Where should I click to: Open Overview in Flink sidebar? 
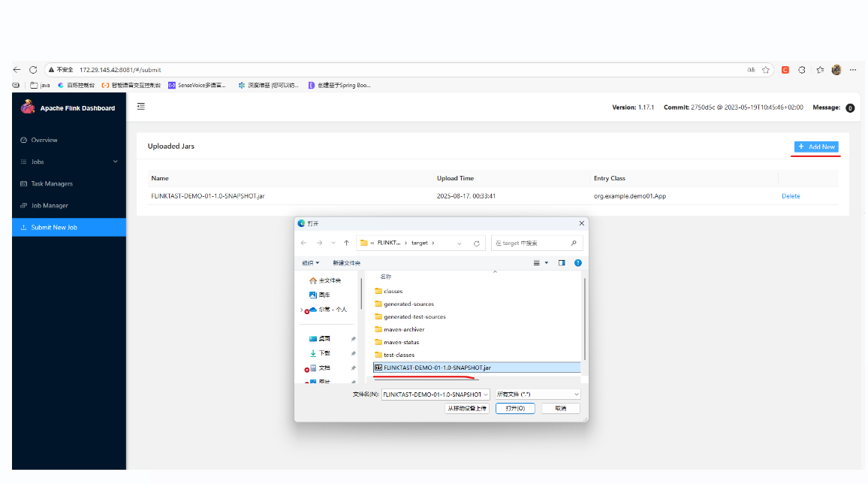point(44,140)
